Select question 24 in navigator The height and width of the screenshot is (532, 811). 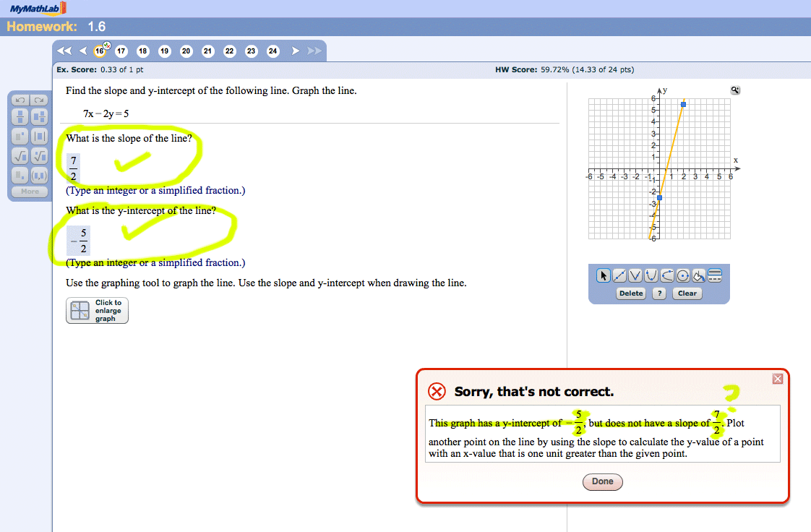tap(273, 51)
